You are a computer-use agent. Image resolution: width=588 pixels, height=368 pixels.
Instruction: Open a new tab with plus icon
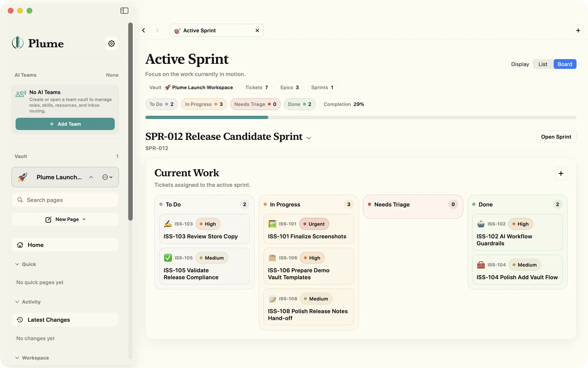point(578,30)
